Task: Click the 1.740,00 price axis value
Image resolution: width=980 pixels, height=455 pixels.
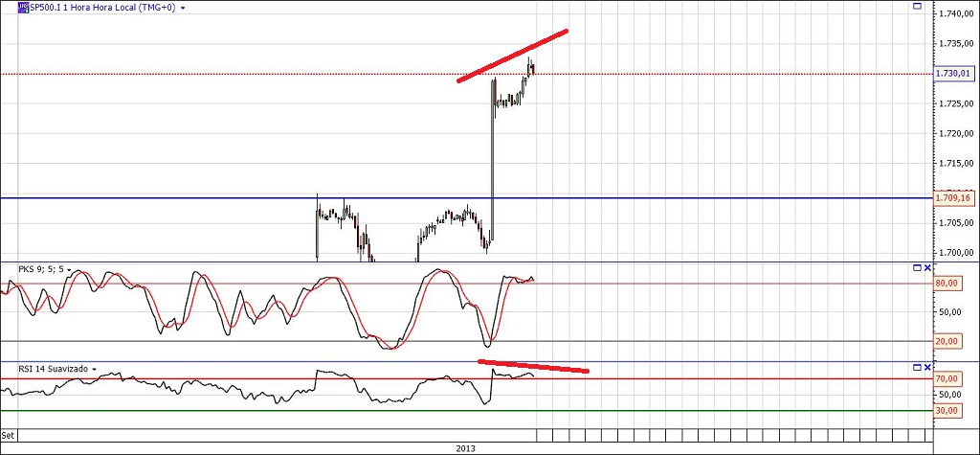Action: (955, 13)
